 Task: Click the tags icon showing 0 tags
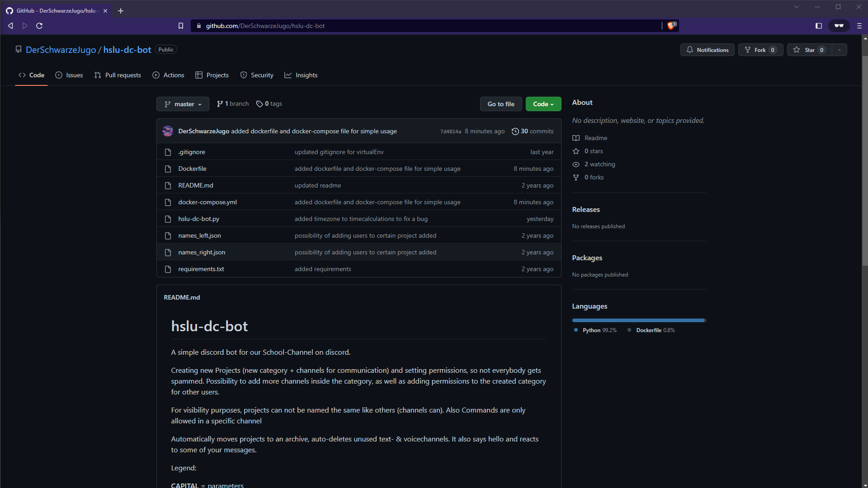pyautogui.click(x=259, y=103)
